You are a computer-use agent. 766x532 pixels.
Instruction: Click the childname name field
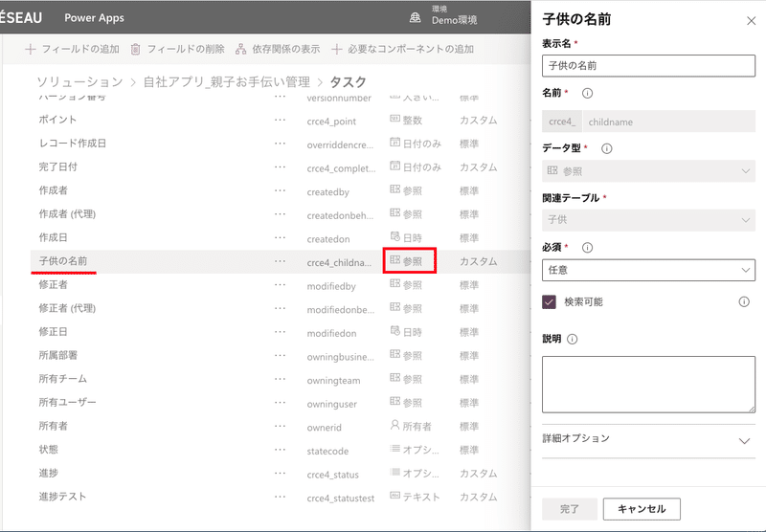click(x=668, y=122)
